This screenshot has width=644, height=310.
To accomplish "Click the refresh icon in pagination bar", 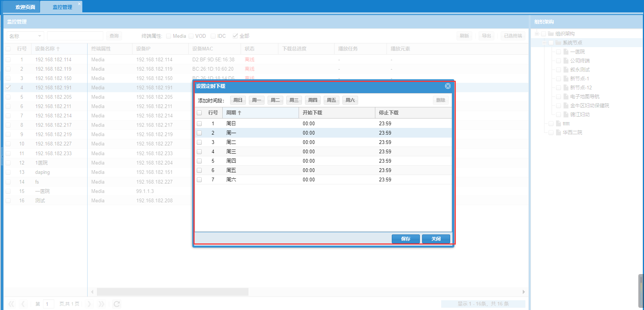I will pos(117,304).
